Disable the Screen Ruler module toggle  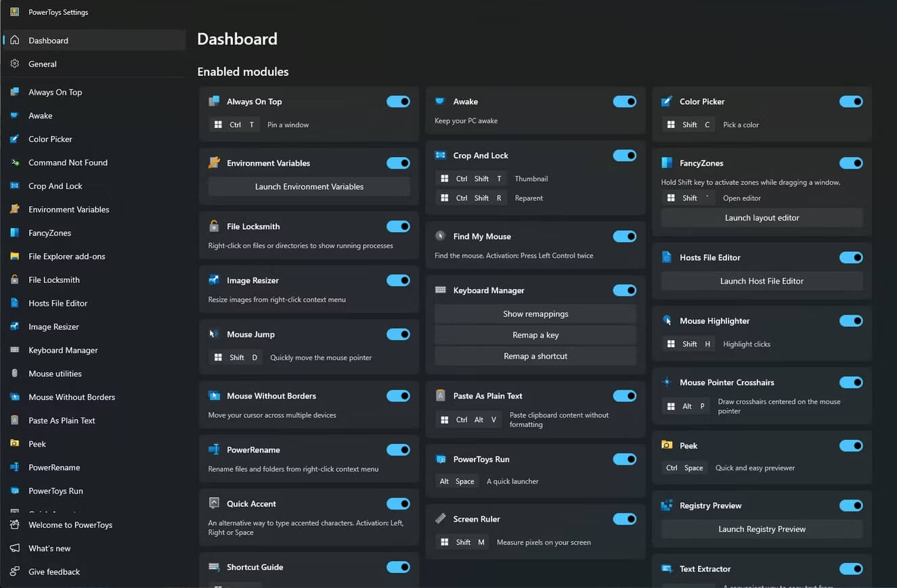click(625, 519)
